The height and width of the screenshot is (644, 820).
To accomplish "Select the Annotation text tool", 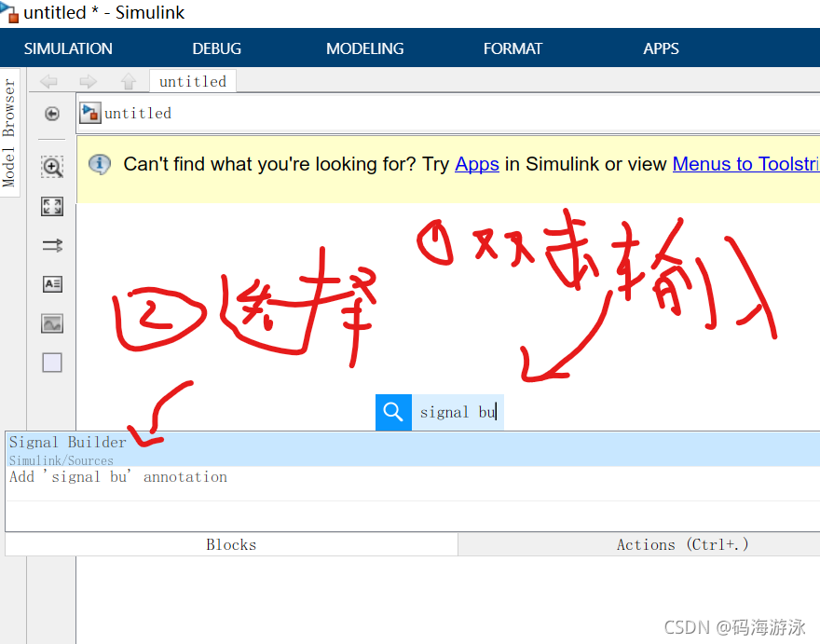I will coord(52,284).
